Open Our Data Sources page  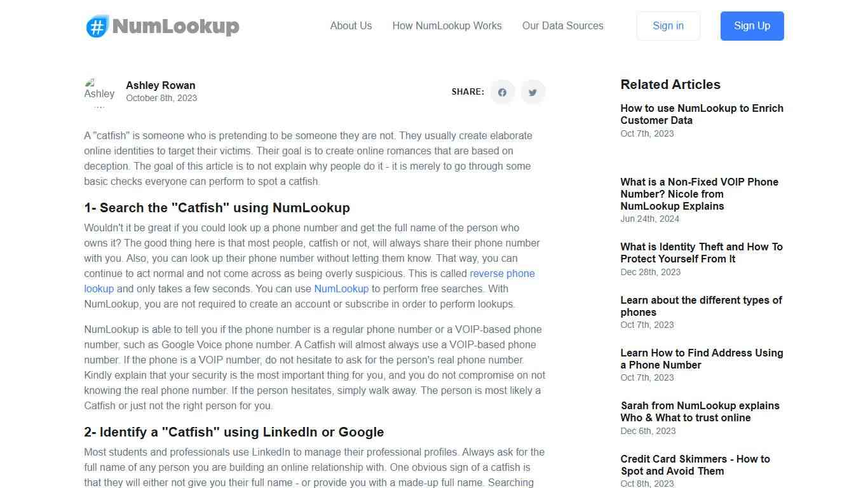(x=562, y=26)
